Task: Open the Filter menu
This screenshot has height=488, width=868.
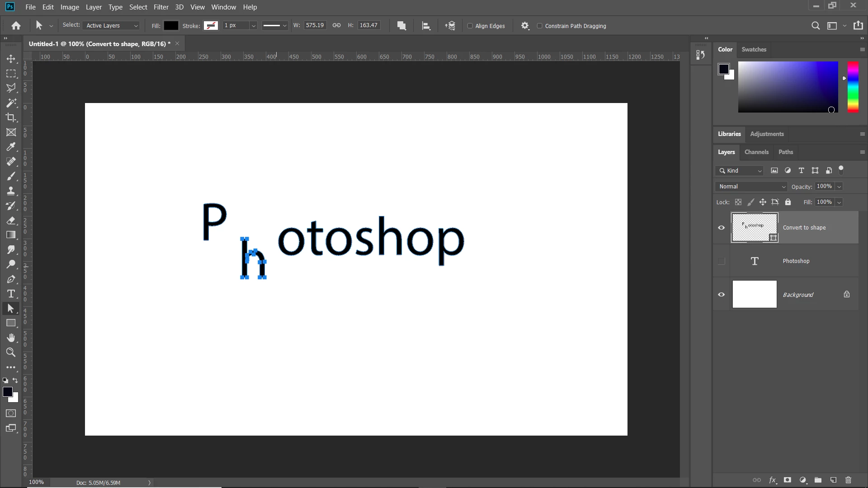Action: 160,7
